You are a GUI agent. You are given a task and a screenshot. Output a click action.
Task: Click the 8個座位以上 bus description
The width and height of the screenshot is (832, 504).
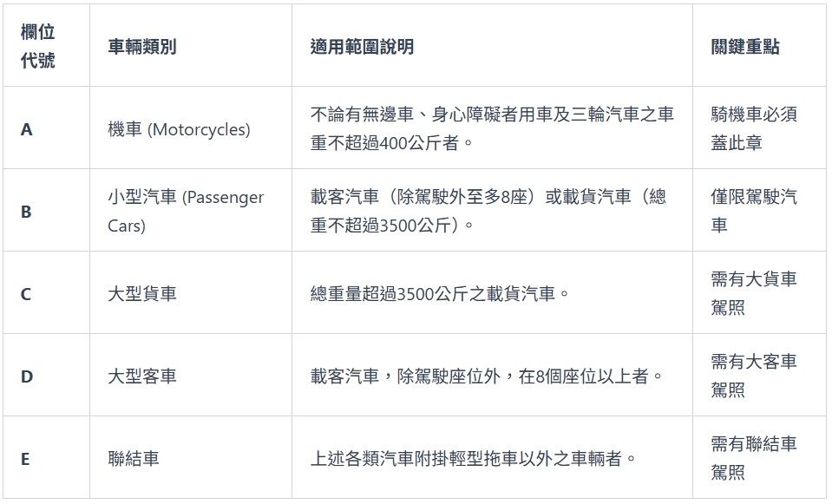(x=487, y=376)
